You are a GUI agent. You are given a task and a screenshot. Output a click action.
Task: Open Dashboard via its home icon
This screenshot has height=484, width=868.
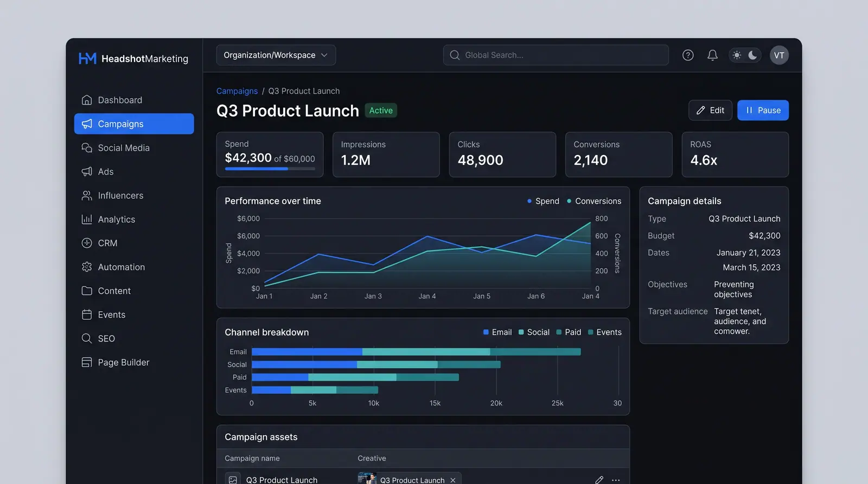(x=87, y=100)
